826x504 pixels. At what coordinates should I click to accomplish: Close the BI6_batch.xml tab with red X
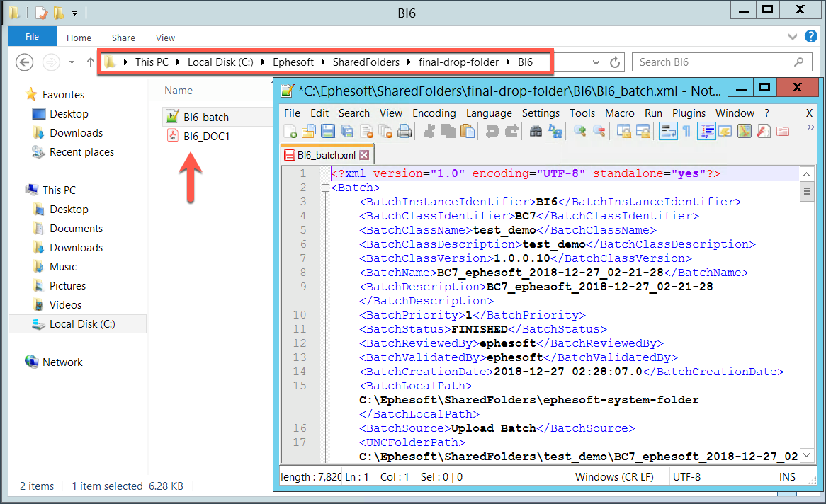(x=364, y=155)
